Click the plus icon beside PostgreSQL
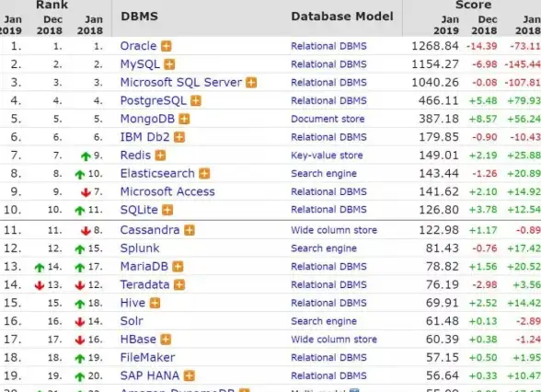The height and width of the screenshot is (392, 541). pos(196,101)
